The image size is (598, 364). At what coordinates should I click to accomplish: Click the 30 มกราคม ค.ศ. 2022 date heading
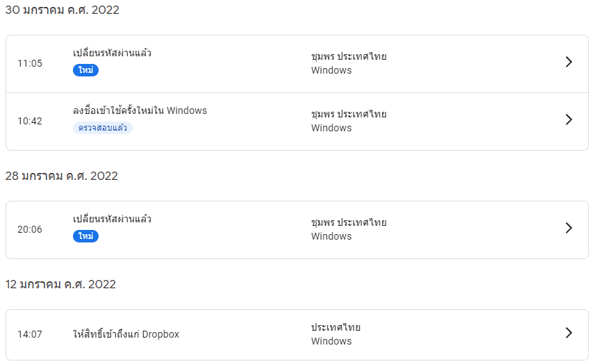62,10
